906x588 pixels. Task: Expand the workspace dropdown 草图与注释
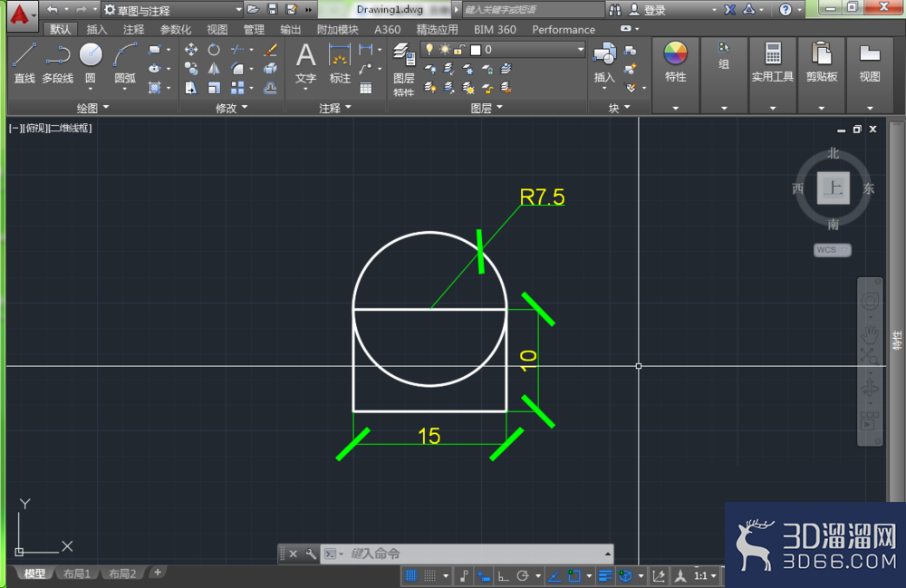tap(172, 10)
